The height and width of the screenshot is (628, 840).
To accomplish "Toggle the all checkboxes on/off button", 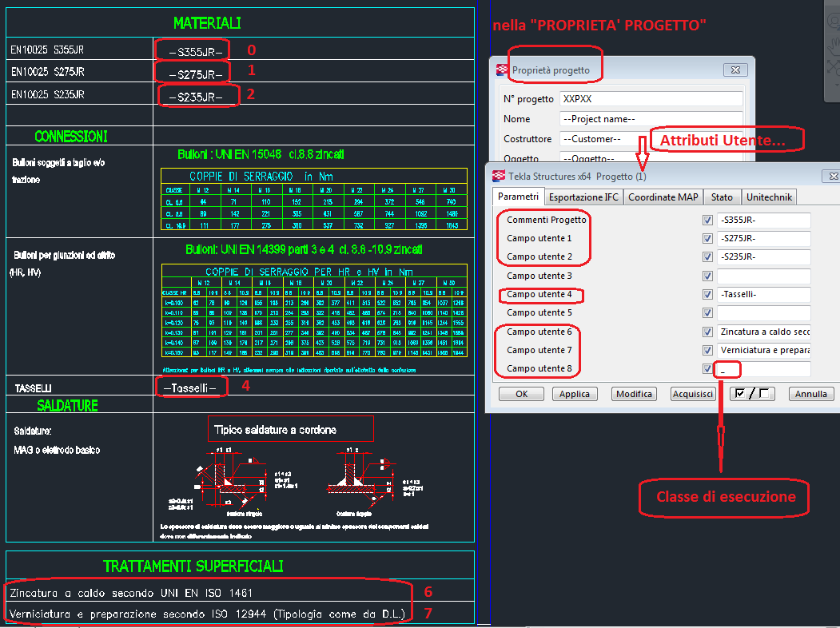I will (751, 394).
